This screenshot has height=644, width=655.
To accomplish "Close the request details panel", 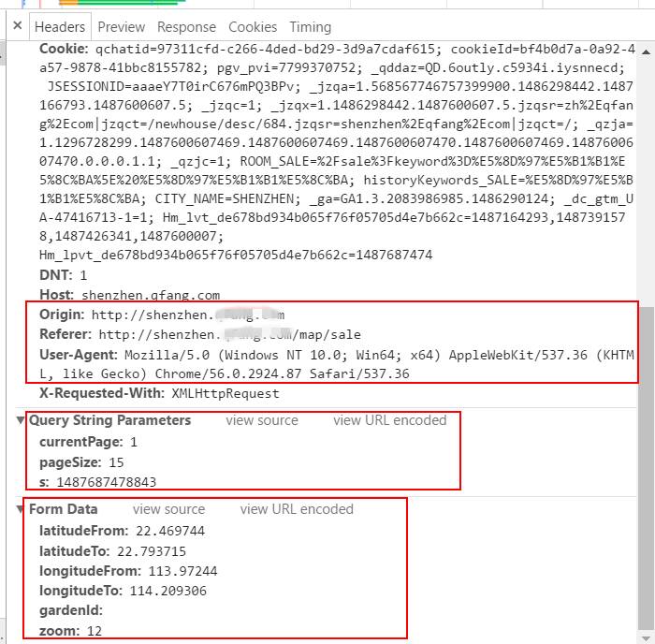I will pyautogui.click(x=18, y=25).
